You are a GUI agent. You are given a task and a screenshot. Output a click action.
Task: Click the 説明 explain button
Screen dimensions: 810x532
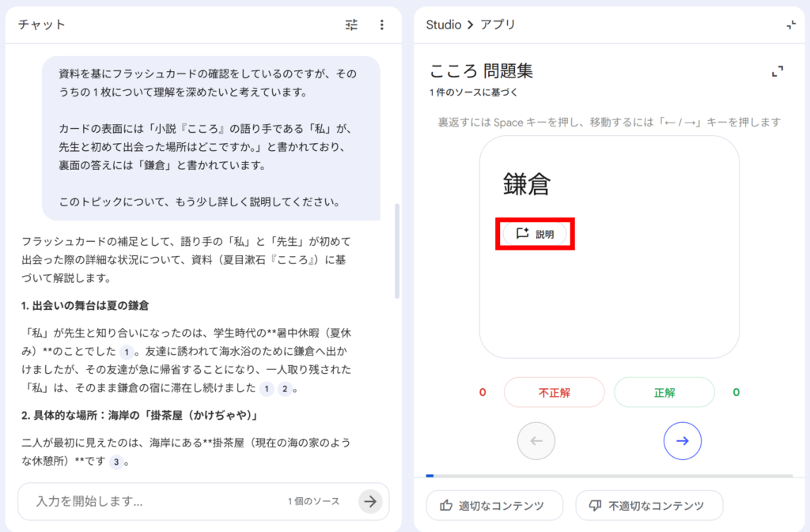(x=535, y=234)
